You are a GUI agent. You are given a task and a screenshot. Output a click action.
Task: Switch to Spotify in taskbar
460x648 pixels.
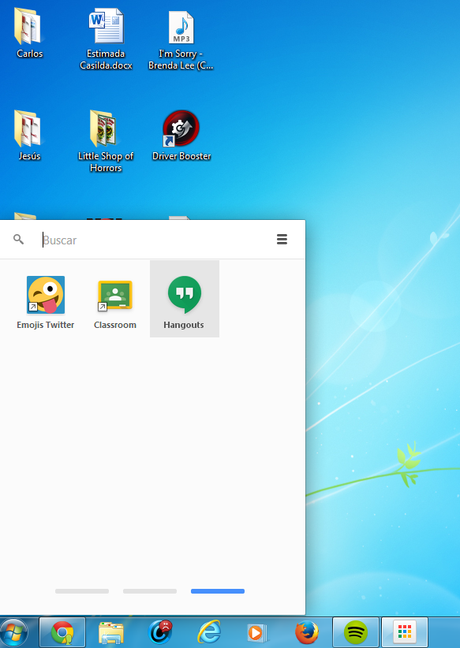(356, 633)
